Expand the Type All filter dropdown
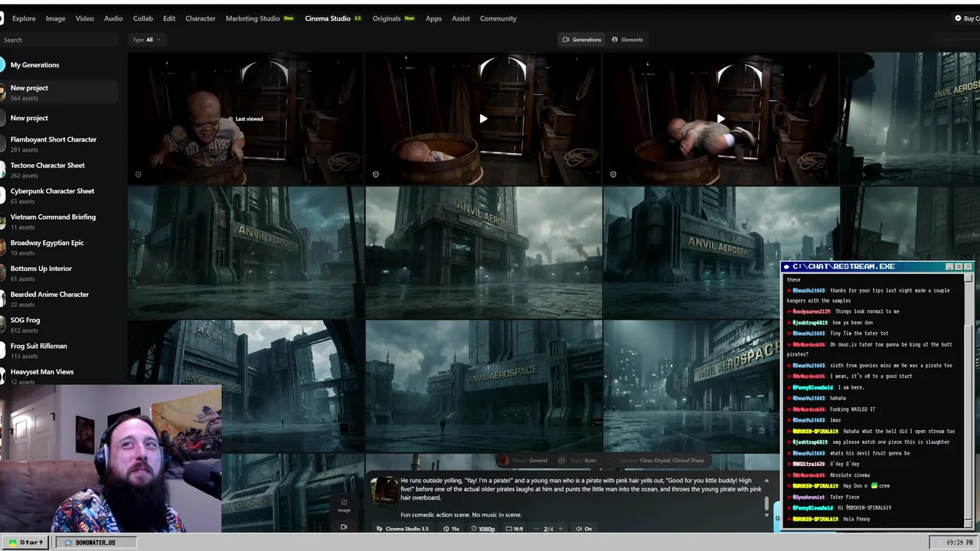The image size is (980, 551). (145, 40)
